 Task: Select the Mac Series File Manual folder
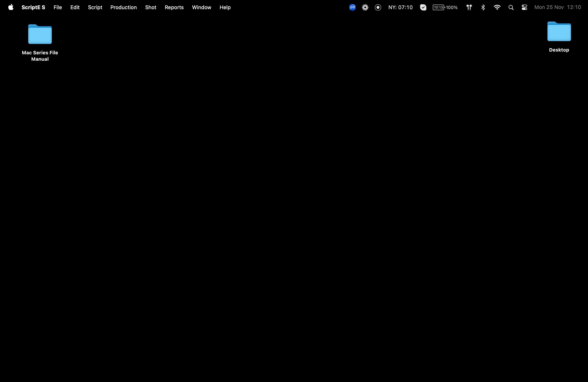(40, 34)
